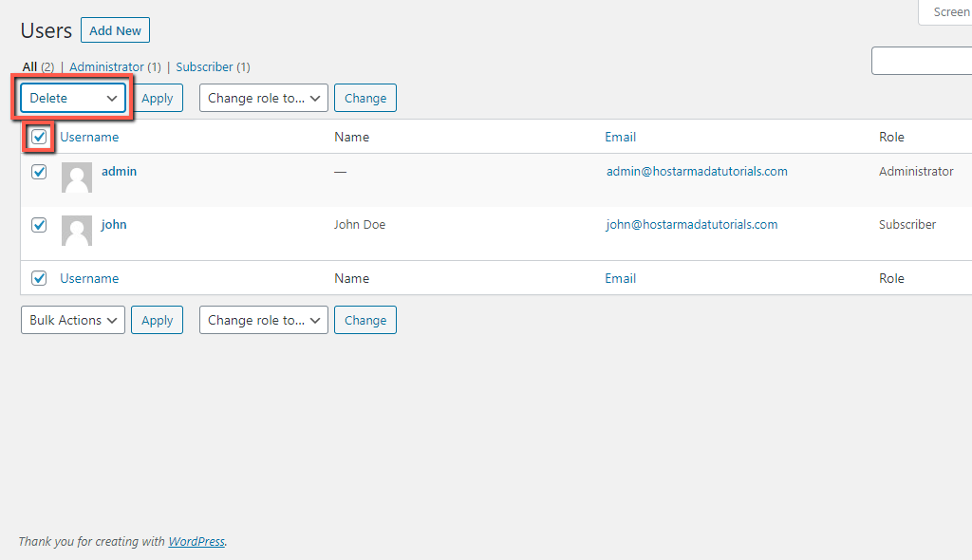Open the top bulk actions dropdown showing Delete
972x560 pixels.
[x=73, y=98]
